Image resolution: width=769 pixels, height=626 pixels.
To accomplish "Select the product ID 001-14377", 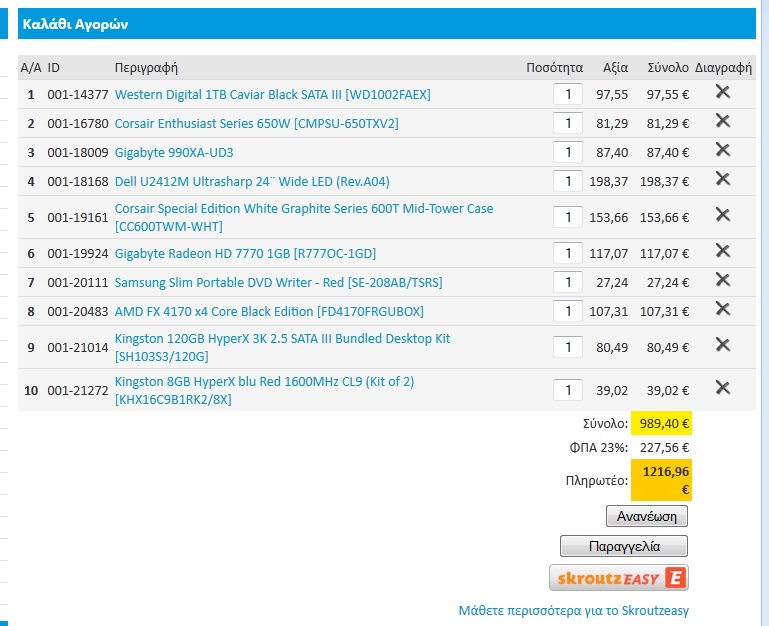I will coord(77,95).
